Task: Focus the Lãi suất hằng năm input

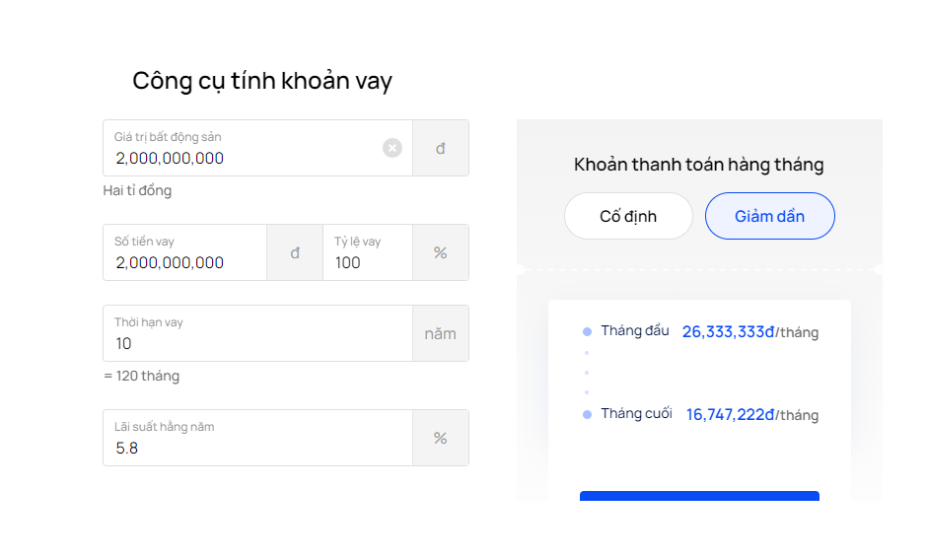Action: tap(256, 448)
